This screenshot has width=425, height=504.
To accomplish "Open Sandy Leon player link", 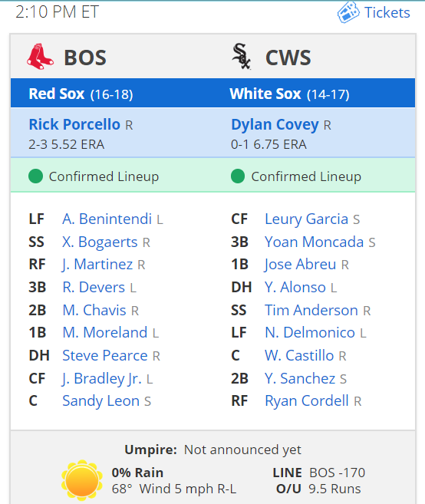I will point(101,400).
